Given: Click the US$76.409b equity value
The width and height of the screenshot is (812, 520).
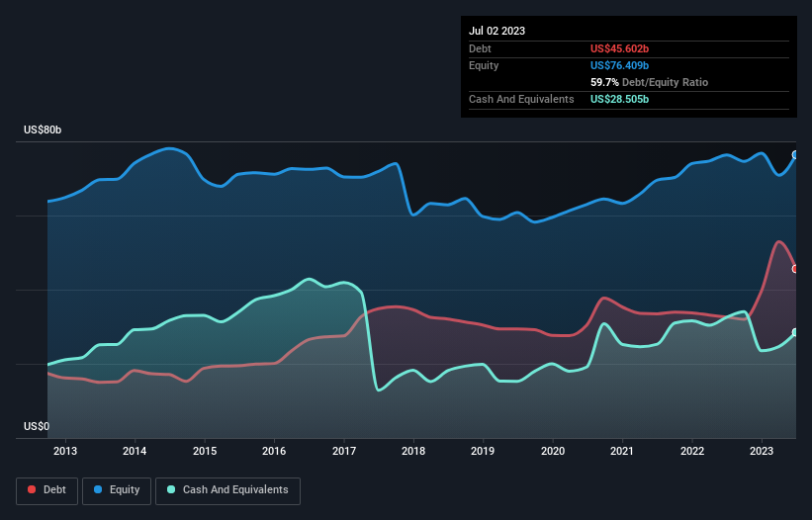Looking at the screenshot, I should point(619,65).
